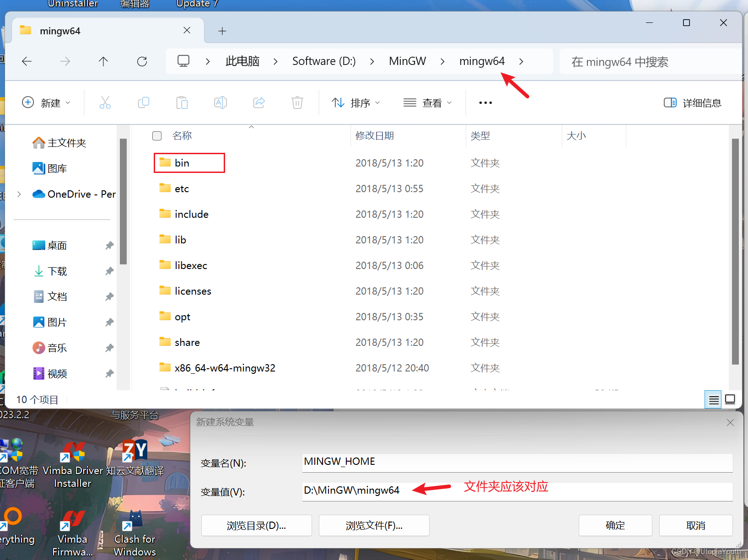Viewport: 748px width, 560px height.
Task: Open 图片 (Pictures) in sidebar
Action: click(x=50, y=322)
